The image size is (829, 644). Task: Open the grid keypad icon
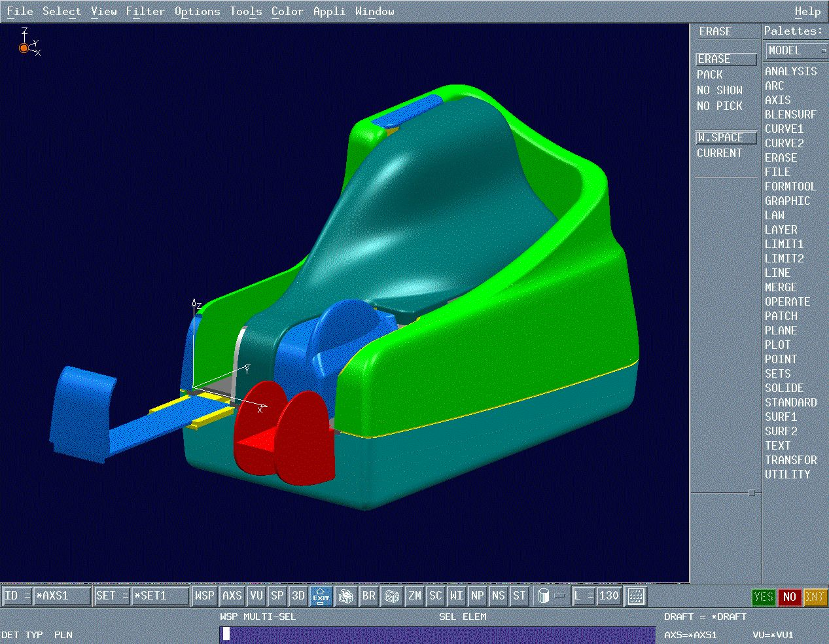[x=636, y=596]
